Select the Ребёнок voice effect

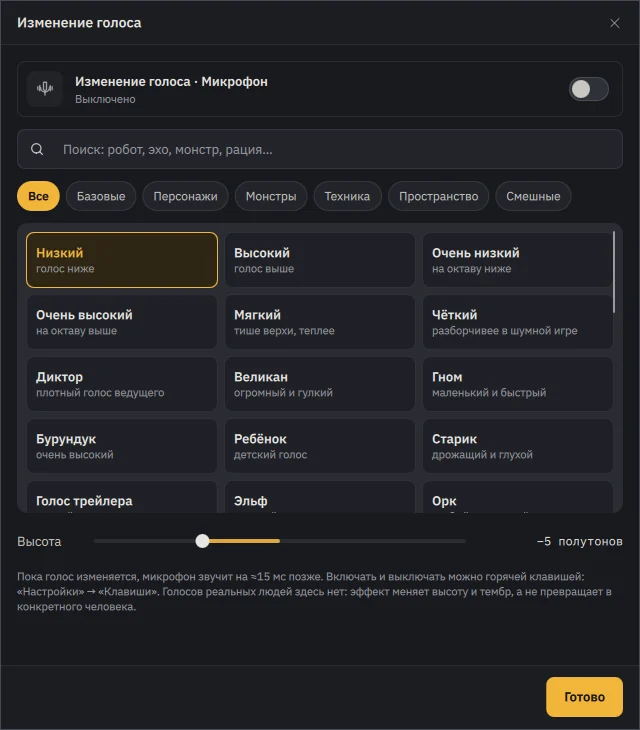(320, 446)
